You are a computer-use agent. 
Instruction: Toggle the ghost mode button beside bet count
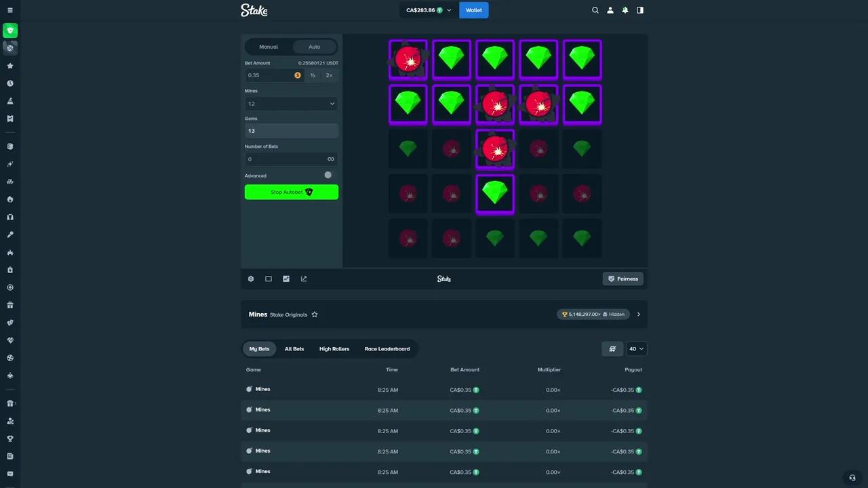coord(612,348)
